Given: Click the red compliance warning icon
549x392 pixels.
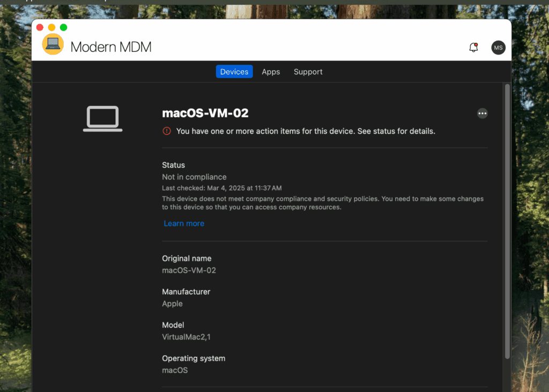Looking at the screenshot, I should [167, 131].
